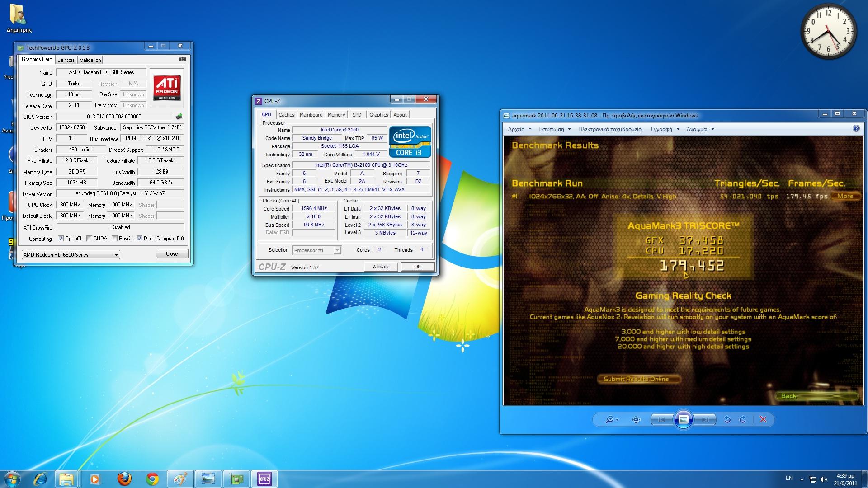Open the volume control in system tray

(x=823, y=479)
